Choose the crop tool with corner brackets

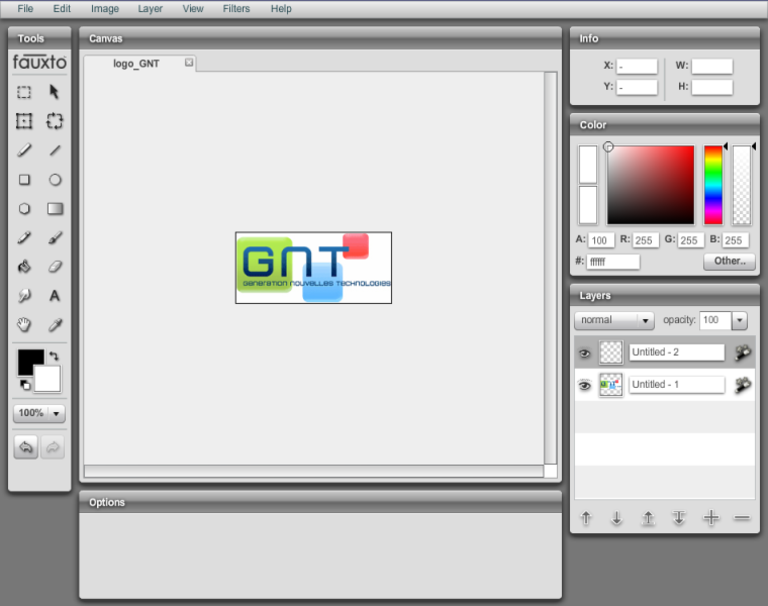coord(54,121)
